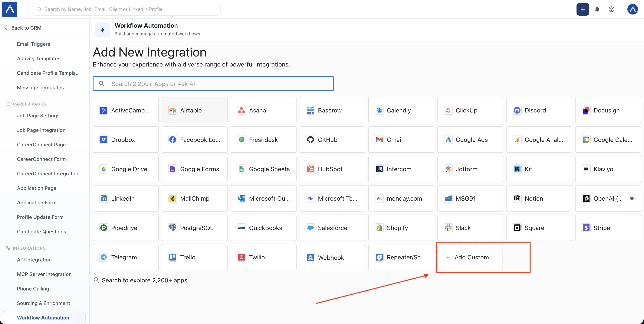Screen dimensions: 644x324
Task: Choose the Kit integration
Action: pos(539,169)
